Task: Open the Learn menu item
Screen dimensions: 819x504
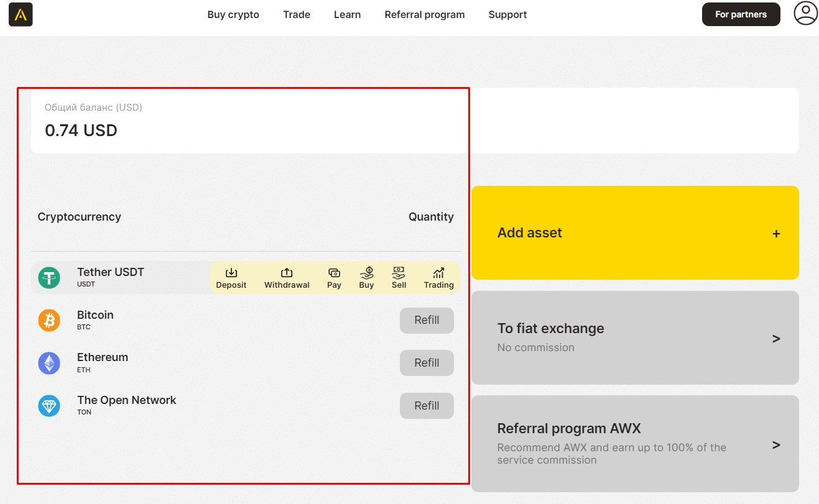Action: [x=347, y=14]
